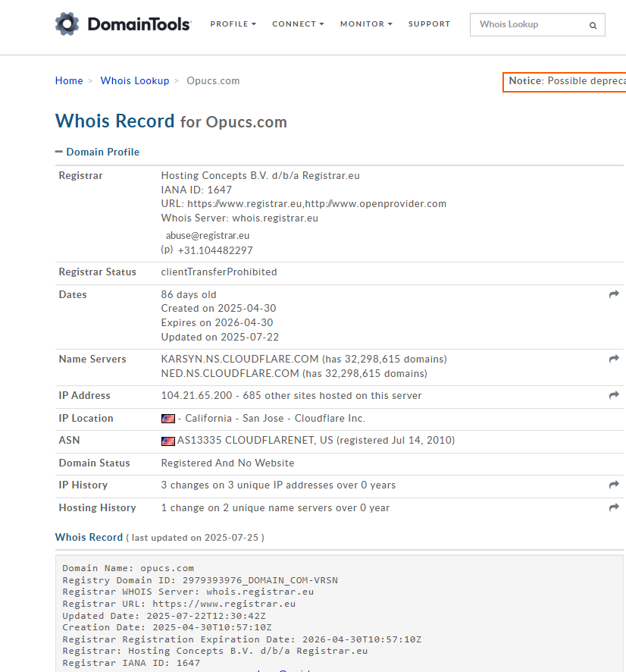Go to the Home breadcrumb link

(x=69, y=81)
